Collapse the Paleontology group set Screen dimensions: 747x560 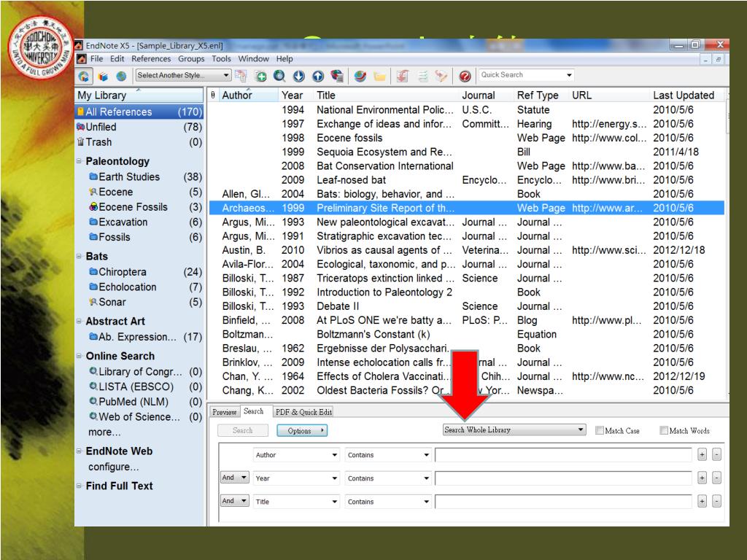pos(79,161)
